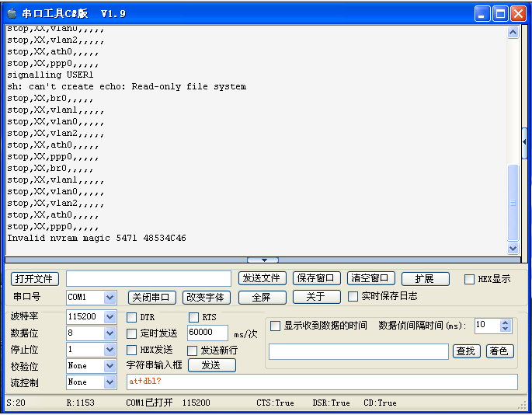This screenshot has width=532, height=415.
Task: Click the splitter collapse arrow below log
Action: coord(263,260)
